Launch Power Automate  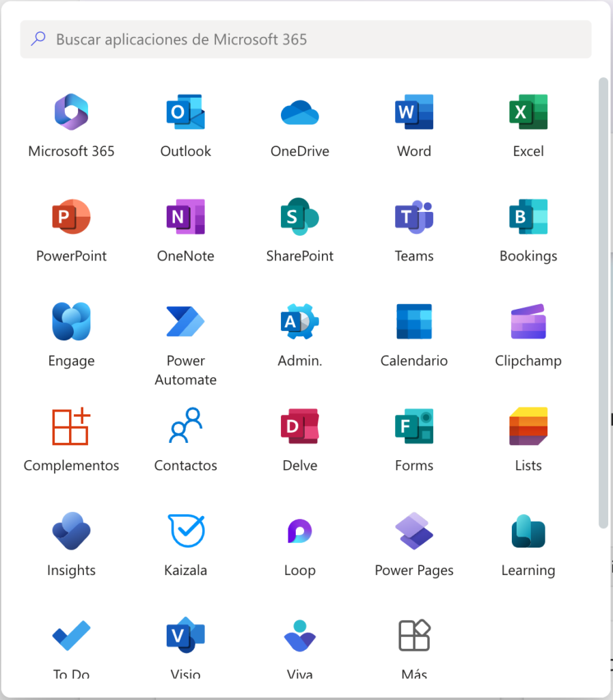[x=186, y=321]
